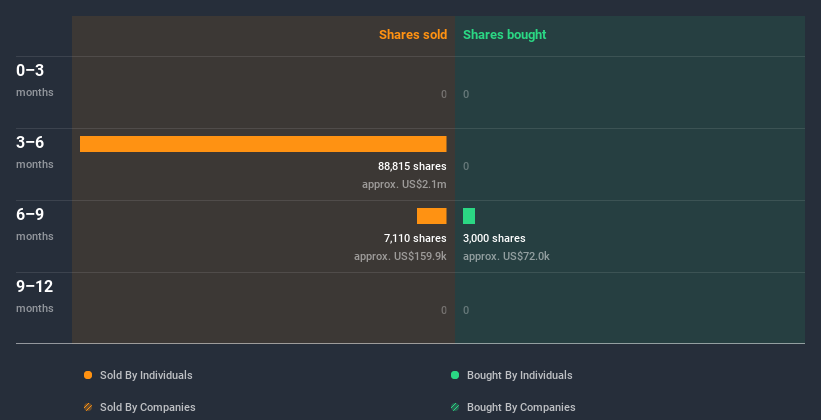The image size is (821, 420).
Task: Click the approx. US$159.9k value
Action: pos(400,257)
